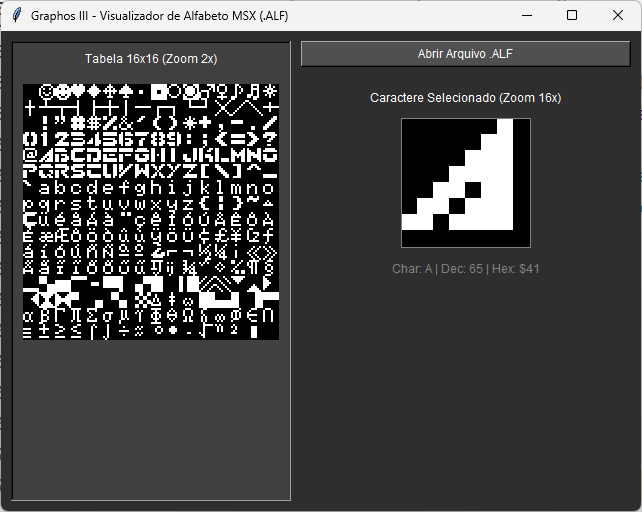642x512 pixels.
Task: Select the asterisk glyph
Action: click(191, 124)
